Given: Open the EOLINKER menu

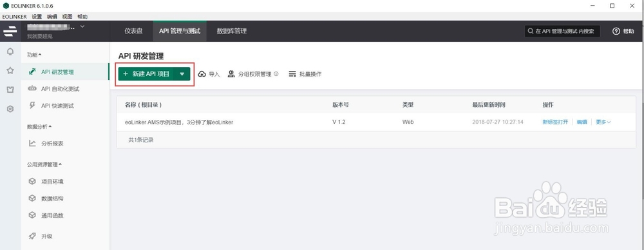Looking at the screenshot, I should tap(14, 17).
